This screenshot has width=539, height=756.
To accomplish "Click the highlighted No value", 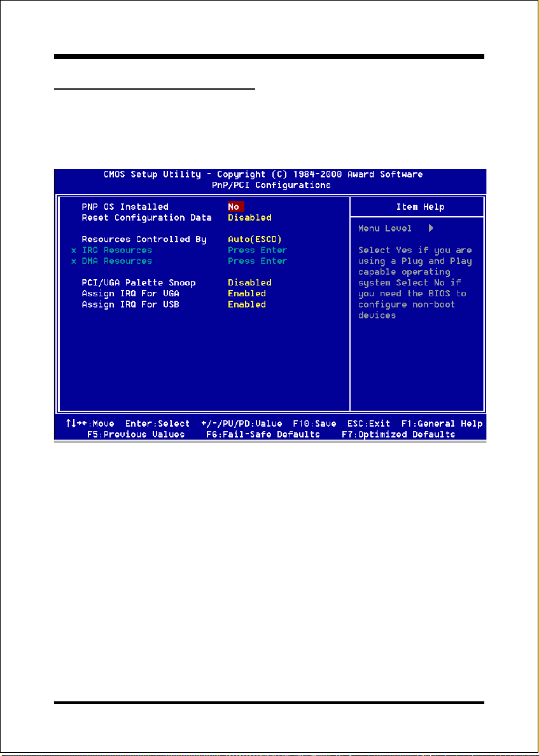I will (x=236, y=207).
